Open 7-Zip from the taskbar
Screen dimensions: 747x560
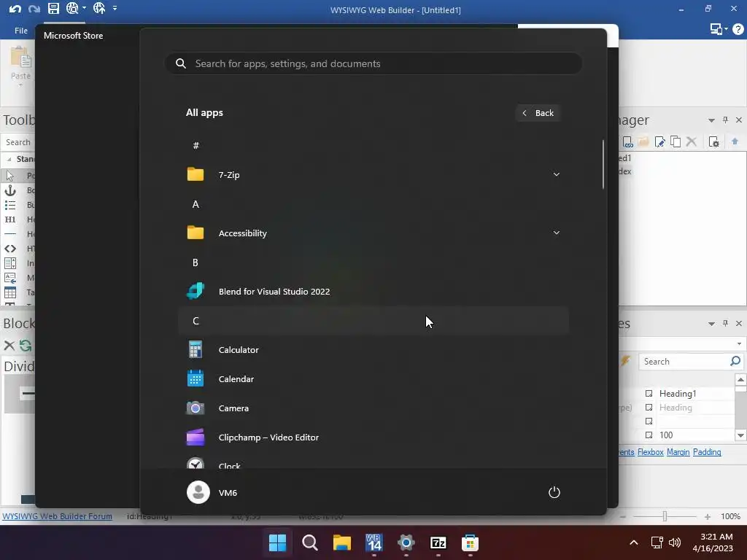tap(438, 542)
